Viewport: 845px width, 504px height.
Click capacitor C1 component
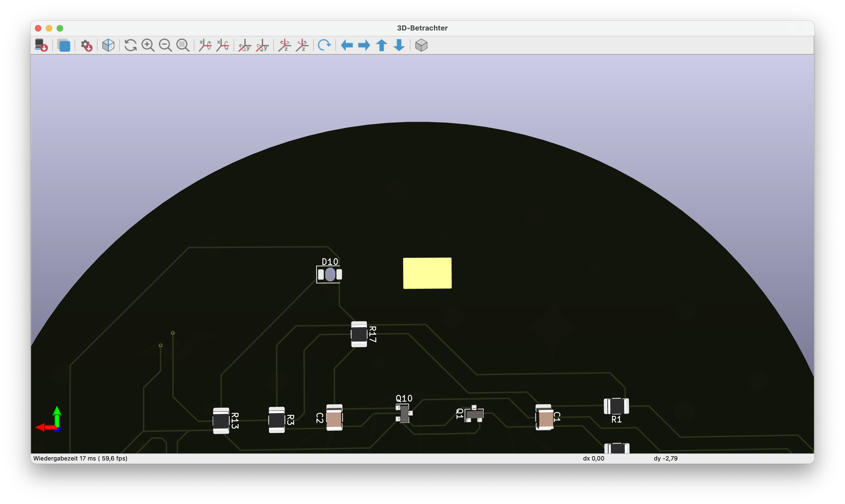click(x=545, y=417)
